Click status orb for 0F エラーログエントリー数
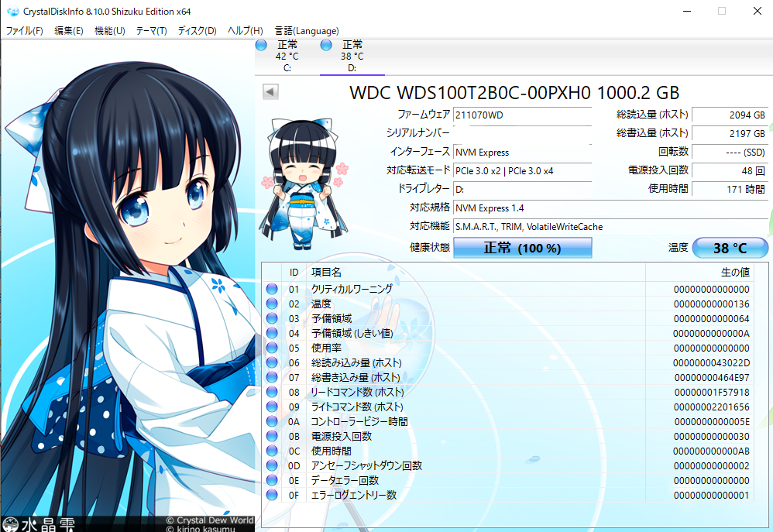Image resolution: width=773 pixels, height=532 pixels. pyautogui.click(x=272, y=495)
